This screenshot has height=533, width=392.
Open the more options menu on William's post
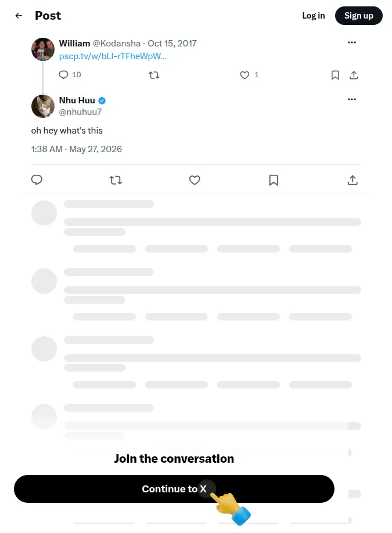352,42
